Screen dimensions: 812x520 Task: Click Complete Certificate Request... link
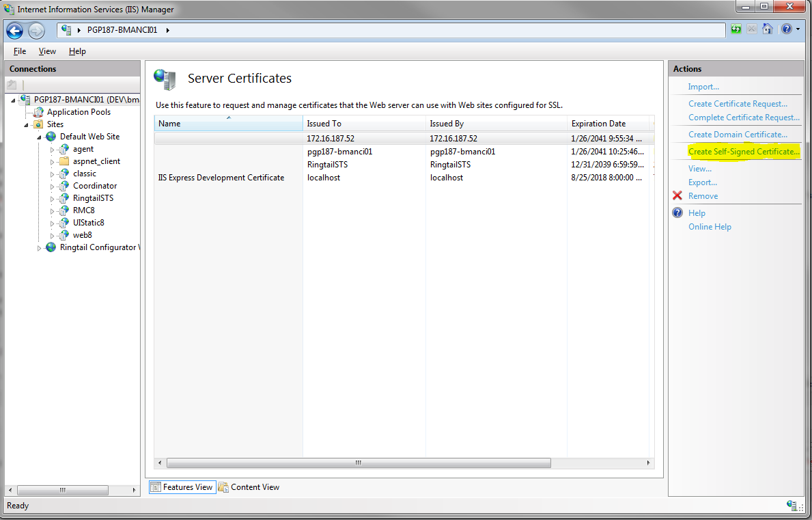pyautogui.click(x=744, y=118)
